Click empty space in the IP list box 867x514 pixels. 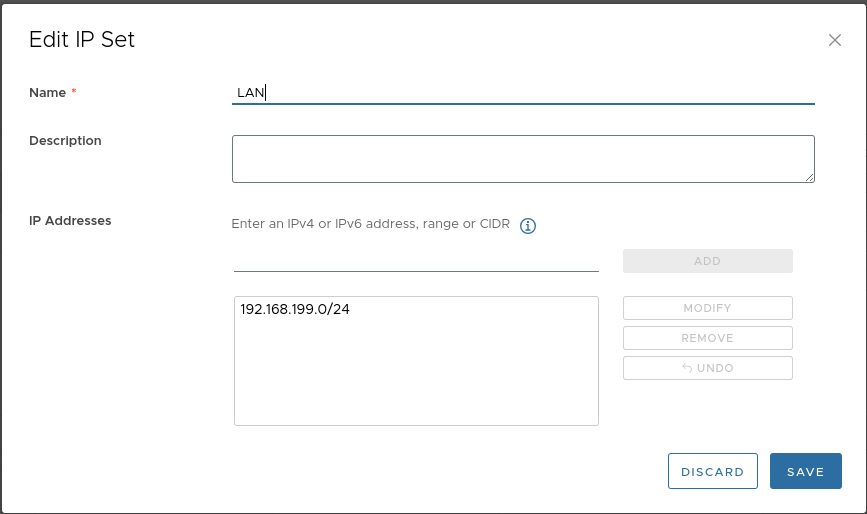[x=416, y=380]
